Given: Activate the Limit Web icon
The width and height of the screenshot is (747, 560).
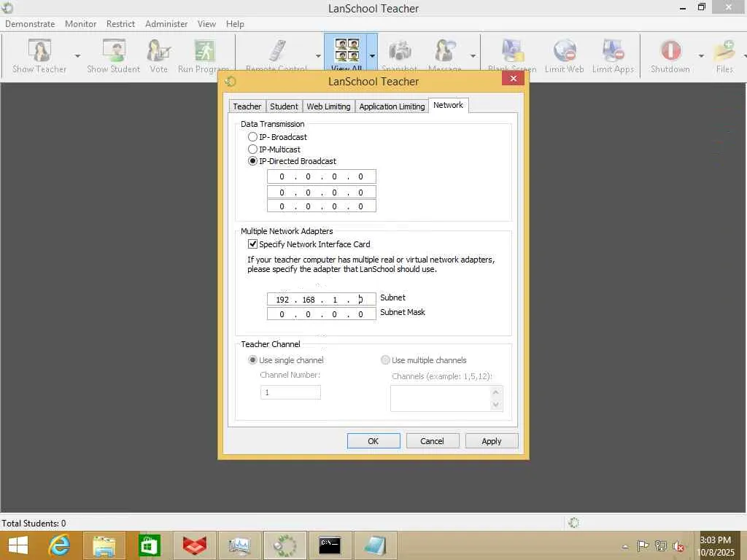Looking at the screenshot, I should tap(565, 50).
